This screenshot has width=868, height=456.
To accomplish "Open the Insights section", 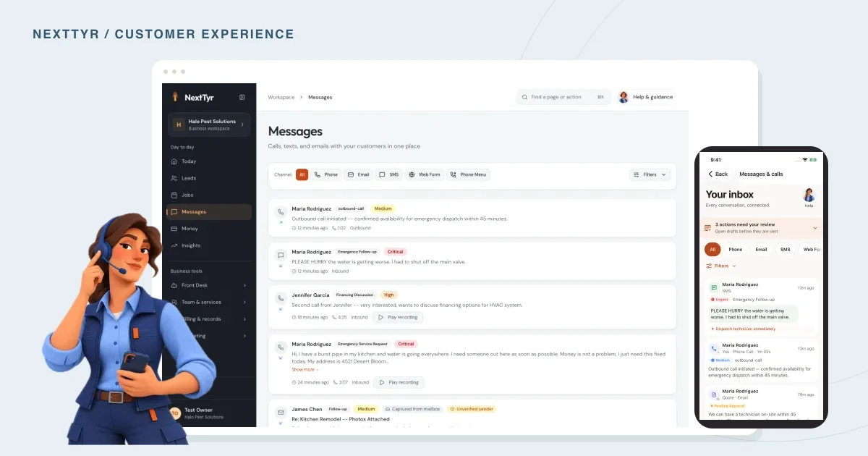I will pos(208,245).
